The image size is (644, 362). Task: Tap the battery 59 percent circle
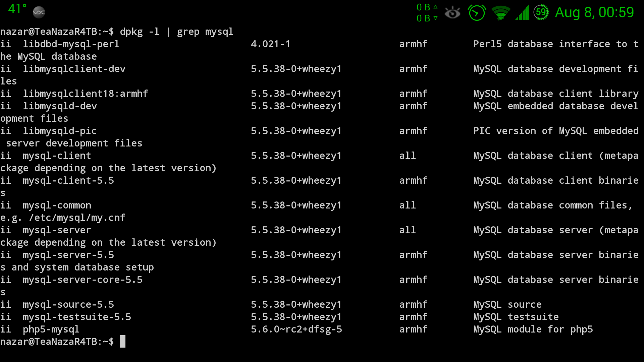click(x=541, y=13)
